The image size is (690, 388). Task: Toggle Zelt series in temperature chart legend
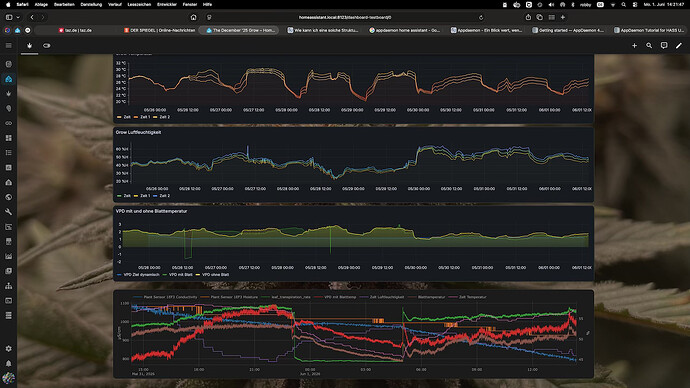[124, 117]
